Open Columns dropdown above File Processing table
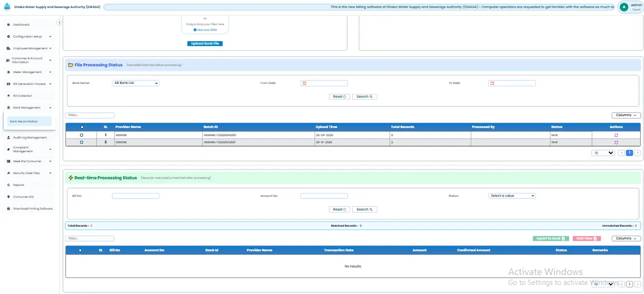Image resolution: width=644 pixels, height=294 pixels. pyautogui.click(x=626, y=115)
